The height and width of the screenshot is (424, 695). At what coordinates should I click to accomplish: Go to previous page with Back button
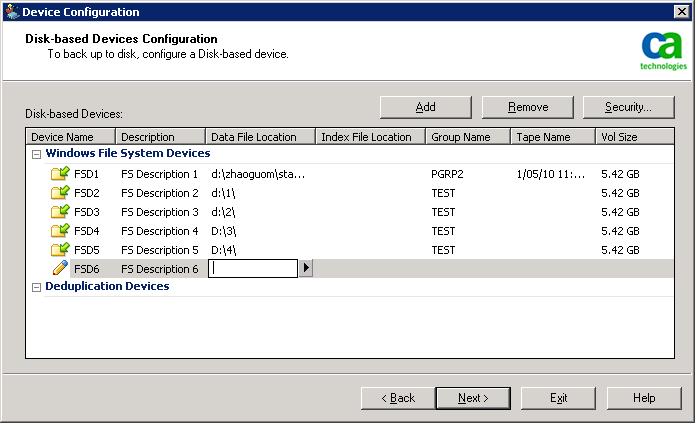[x=397, y=398]
